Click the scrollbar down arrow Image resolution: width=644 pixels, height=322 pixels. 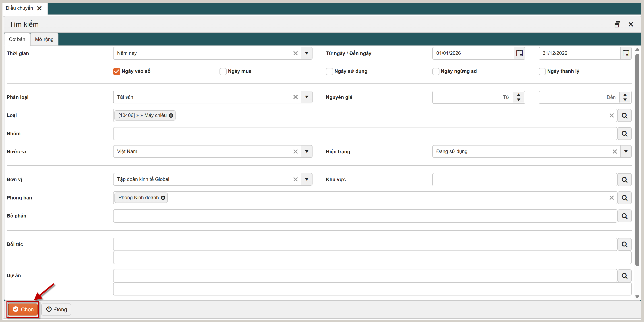point(637,297)
